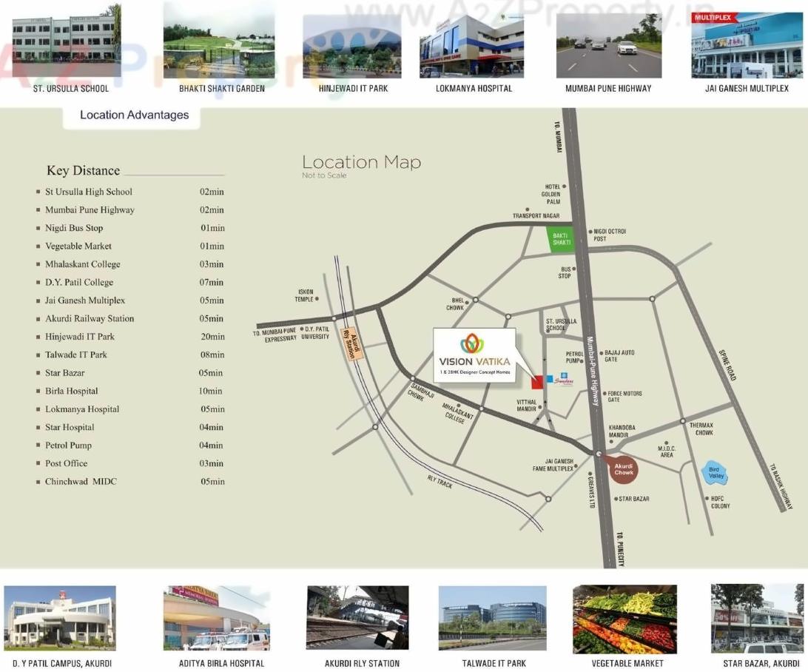Click the Location Advantages button
Viewport: 808px width, 672px height.
point(133,115)
